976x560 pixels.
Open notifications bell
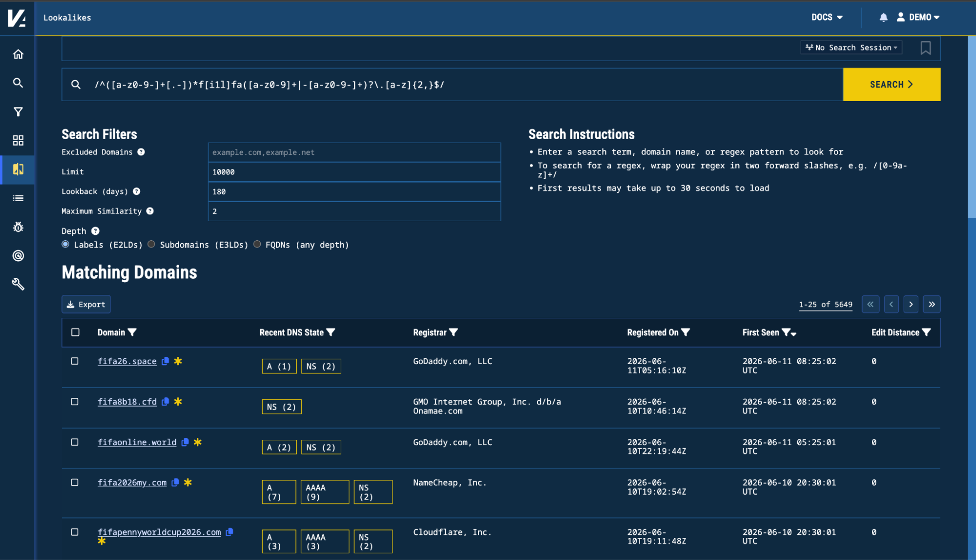[x=883, y=18]
